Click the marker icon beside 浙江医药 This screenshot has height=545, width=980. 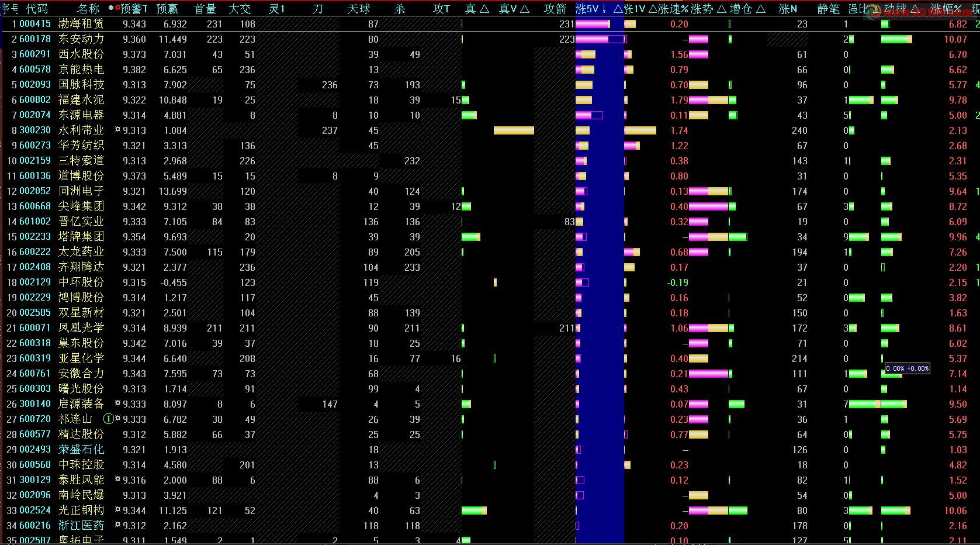click(x=118, y=525)
